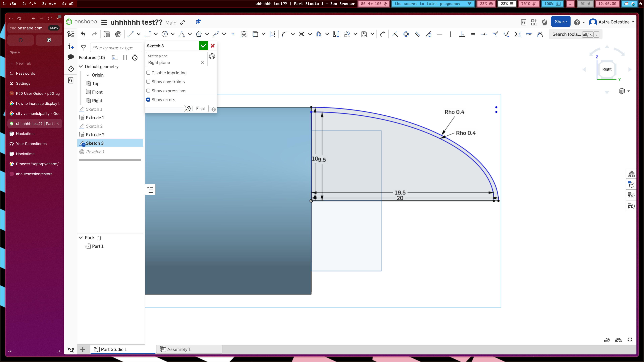Open the rectangle tool dropdown arrow

click(x=156, y=34)
